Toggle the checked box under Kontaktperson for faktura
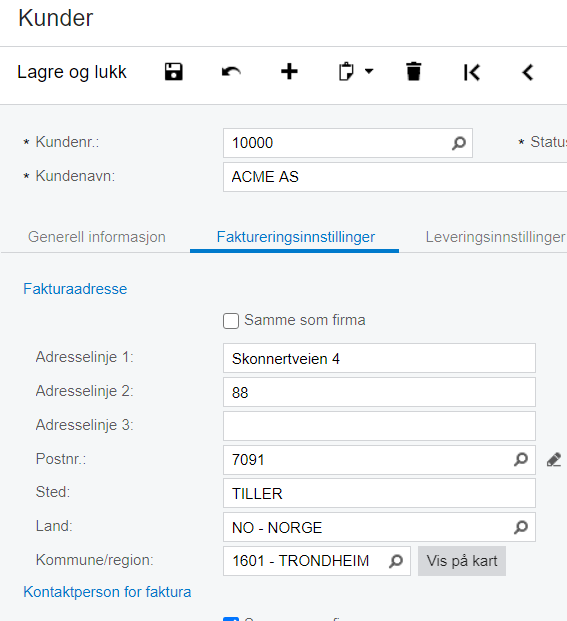 pos(231,619)
